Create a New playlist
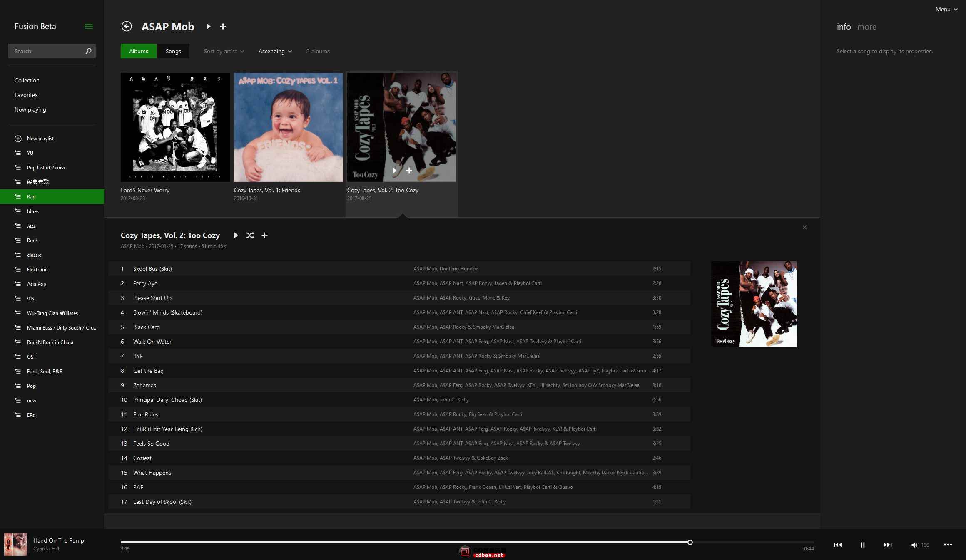This screenshot has height=560, width=966. [x=52, y=139]
